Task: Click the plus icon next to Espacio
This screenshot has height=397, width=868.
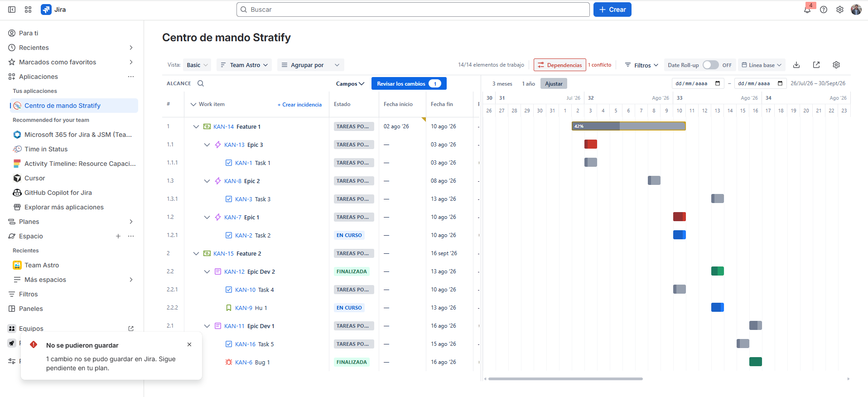Action: coord(118,236)
